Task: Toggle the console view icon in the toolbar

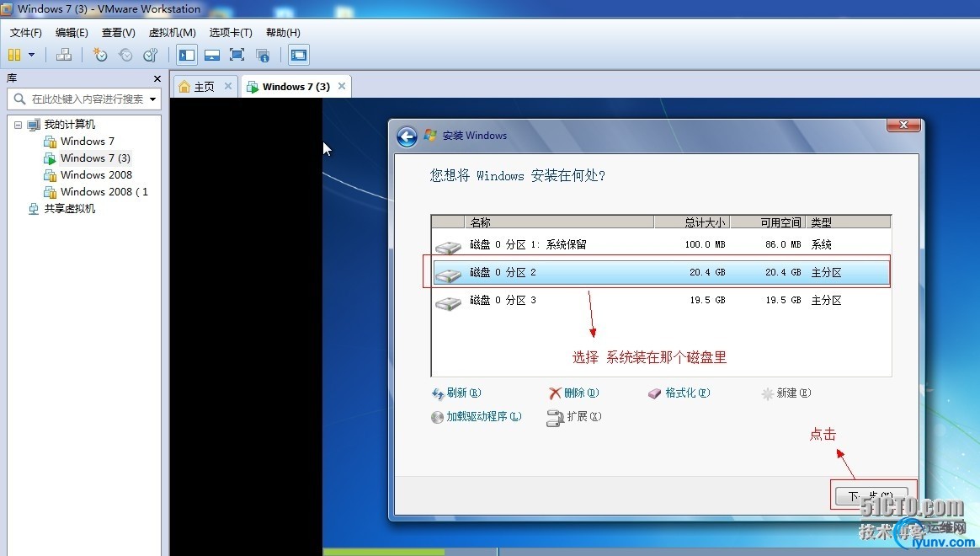Action: coord(299,55)
